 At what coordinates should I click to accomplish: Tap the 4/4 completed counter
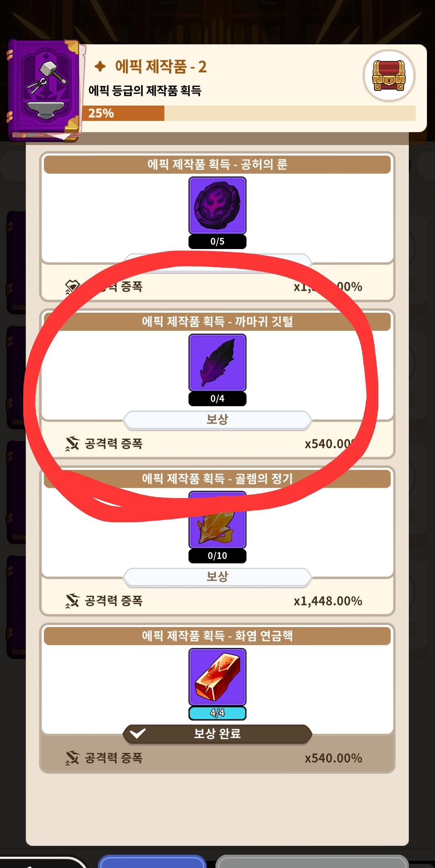(217, 713)
